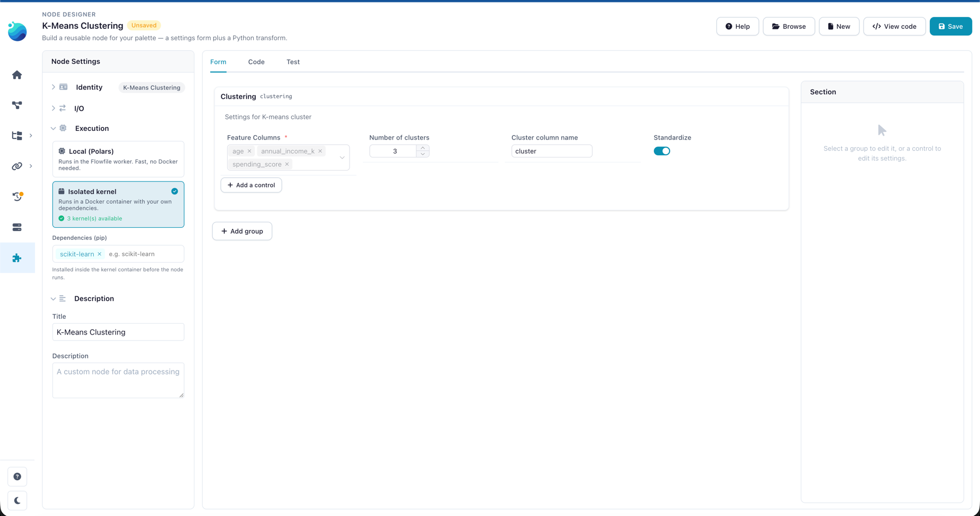Remove the spending_score tag
This screenshot has width=980, height=516.
click(287, 164)
